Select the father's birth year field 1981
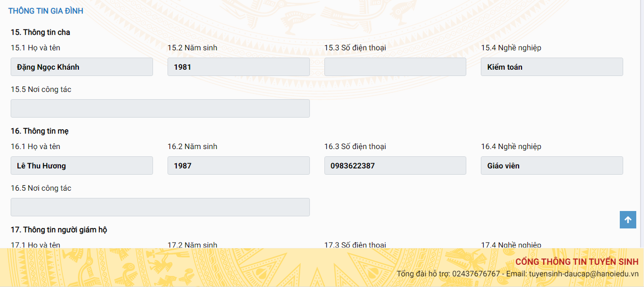Image resolution: width=644 pixels, height=287 pixels. coord(238,67)
